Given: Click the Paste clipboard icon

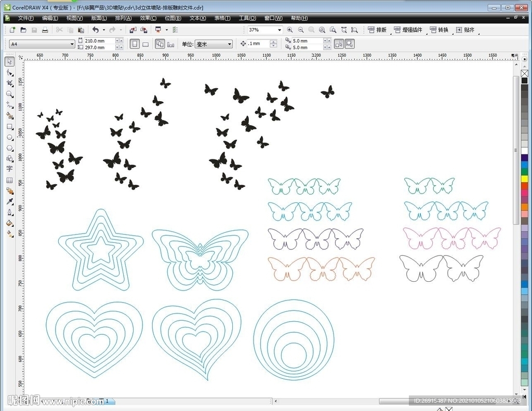Looking at the screenshot, I should click(x=81, y=30).
